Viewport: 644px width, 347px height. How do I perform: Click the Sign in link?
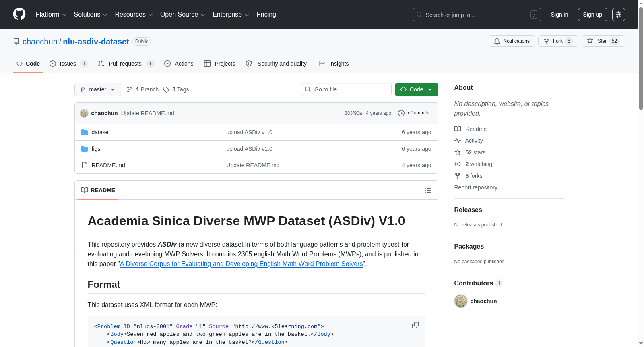click(x=559, y=15)
